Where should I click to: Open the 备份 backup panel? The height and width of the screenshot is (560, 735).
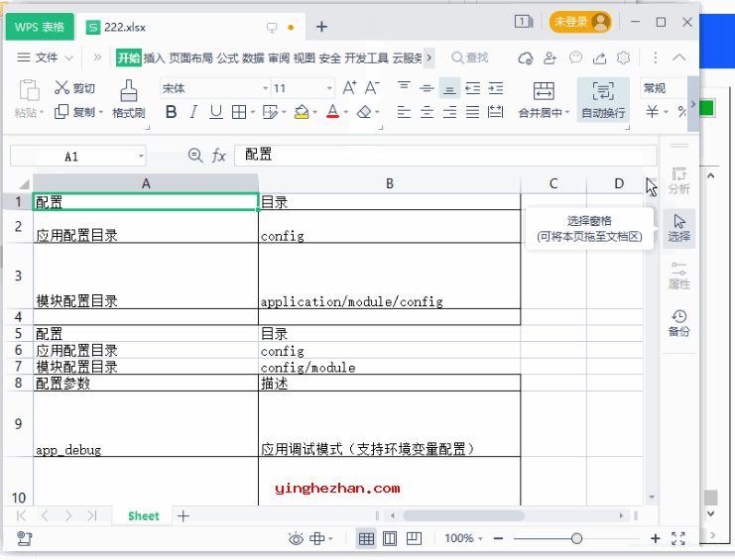point(678,323)
